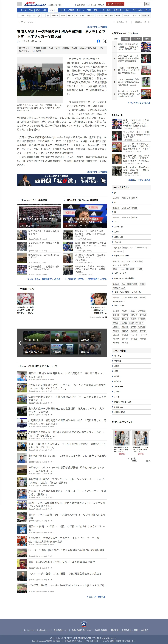Viewport: 168px width, 644px height.
Task: Open 「サッカーコラム」特集記事をもっと見る link
Action: pos(42,279)
